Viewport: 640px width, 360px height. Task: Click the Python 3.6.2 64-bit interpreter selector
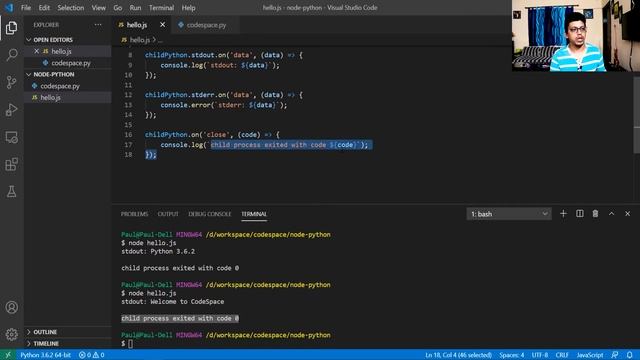[45, 355]
